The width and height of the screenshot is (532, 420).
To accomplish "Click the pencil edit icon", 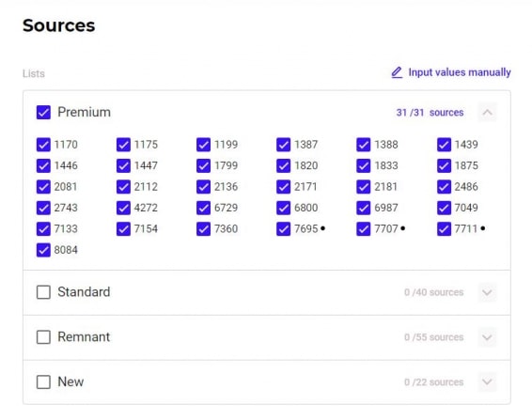I will [x=397, y=72].
